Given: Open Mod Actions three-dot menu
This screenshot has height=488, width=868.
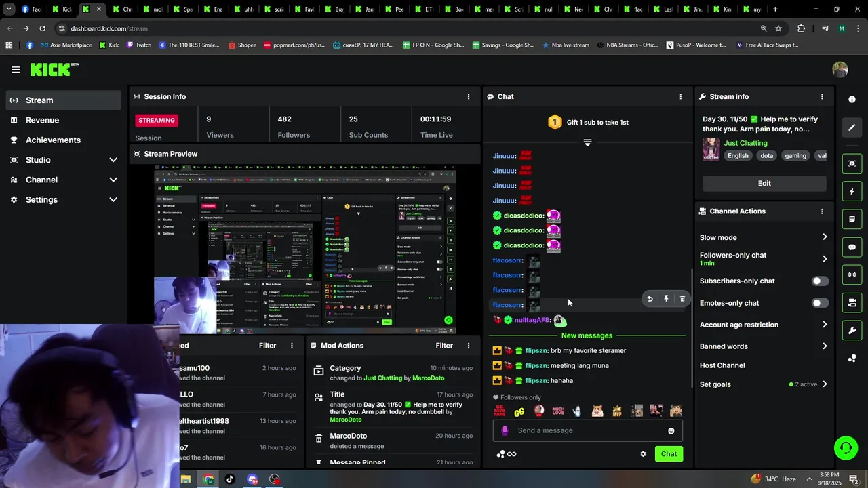Looking at the screenshot, I should [468, 346].
